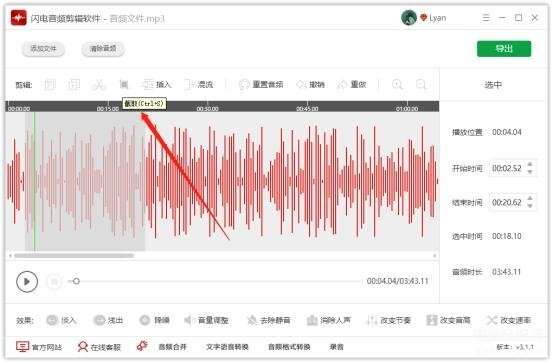The height and width of the screenshot is (364, 553).
Task: Click the 音频时长 value 03:43.11
Action: (x=507, y=272)
